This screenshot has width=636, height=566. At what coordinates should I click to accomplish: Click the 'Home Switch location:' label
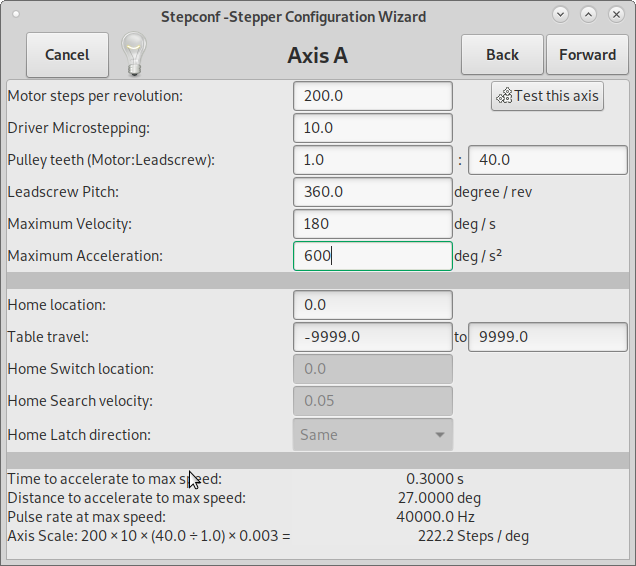click(x=81, y=369)
